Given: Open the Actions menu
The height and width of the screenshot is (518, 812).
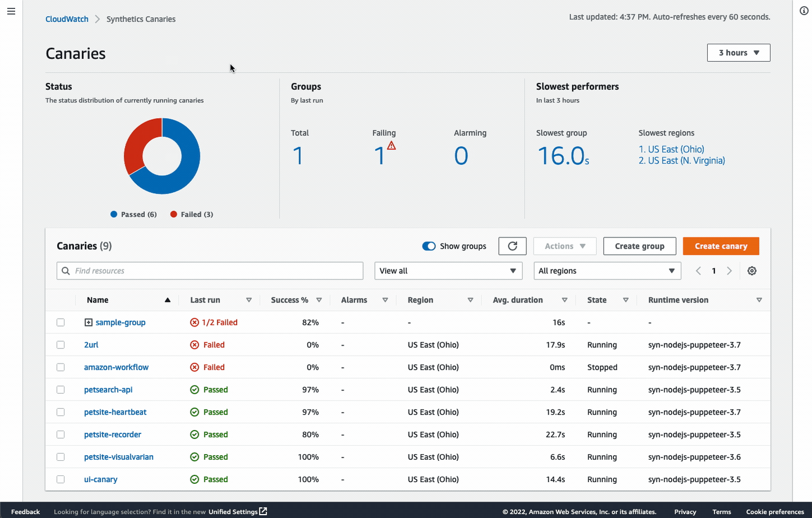Looking at the screenshot, I should point(564,246).
